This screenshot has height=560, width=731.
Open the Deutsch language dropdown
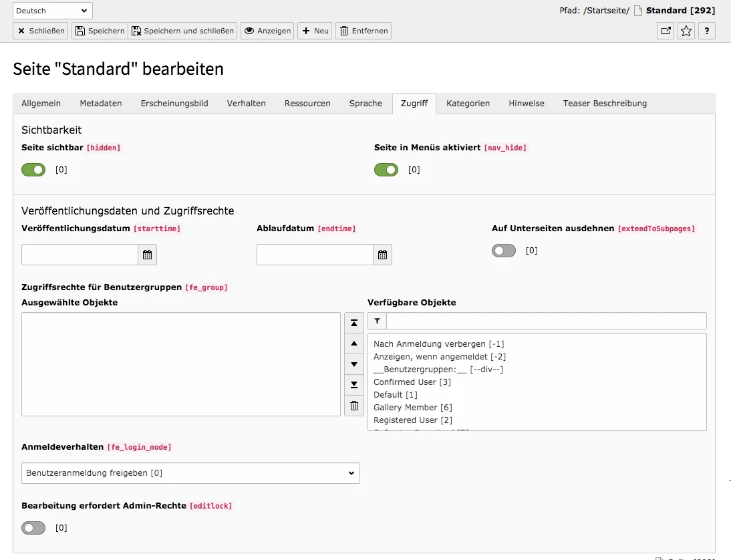point(52,10)
